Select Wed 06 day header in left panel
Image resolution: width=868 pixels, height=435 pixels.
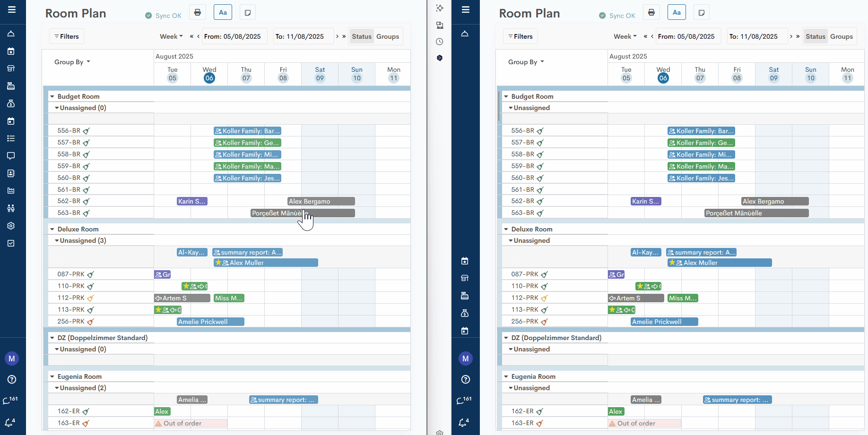209,74
